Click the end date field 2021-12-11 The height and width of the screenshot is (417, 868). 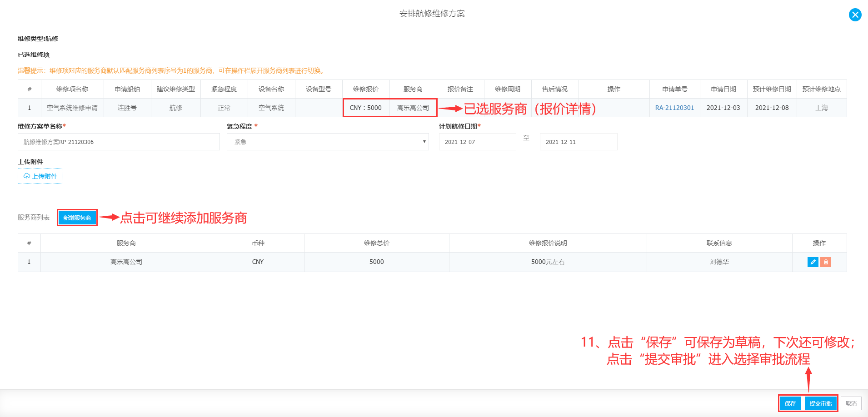point(578,142)
